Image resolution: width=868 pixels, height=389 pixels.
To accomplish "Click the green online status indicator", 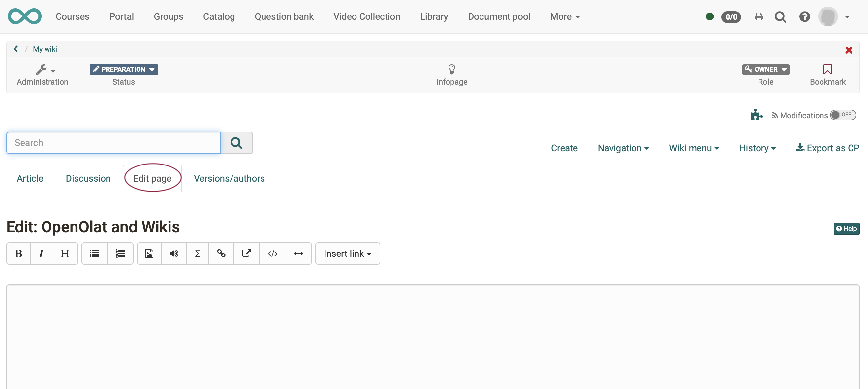I will (710, 16).
